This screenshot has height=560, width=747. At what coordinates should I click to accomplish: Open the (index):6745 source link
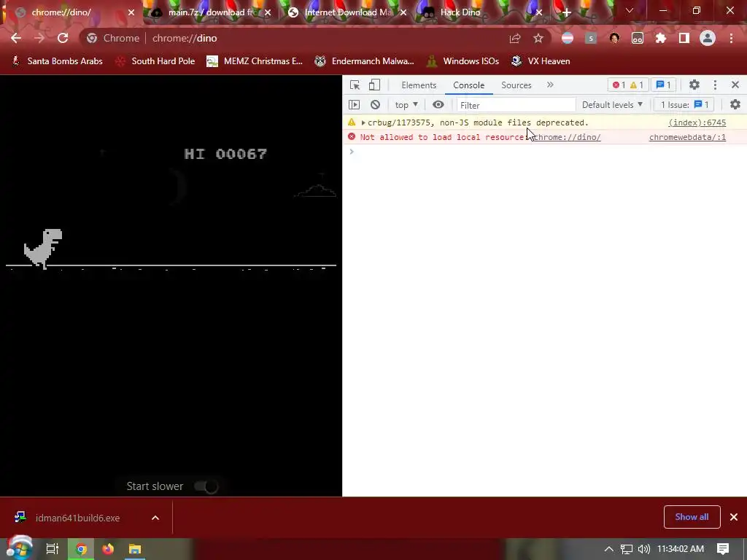(697, 122)
